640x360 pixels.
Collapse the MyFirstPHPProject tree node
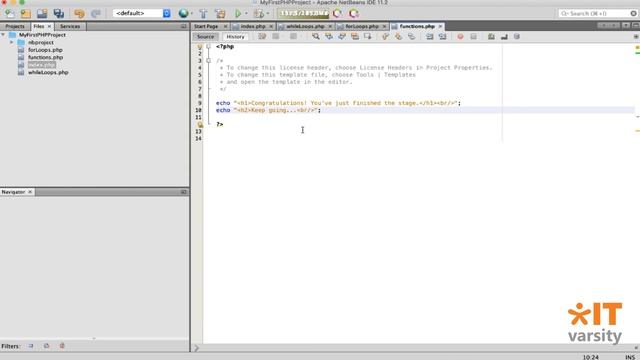coord(3,35)
